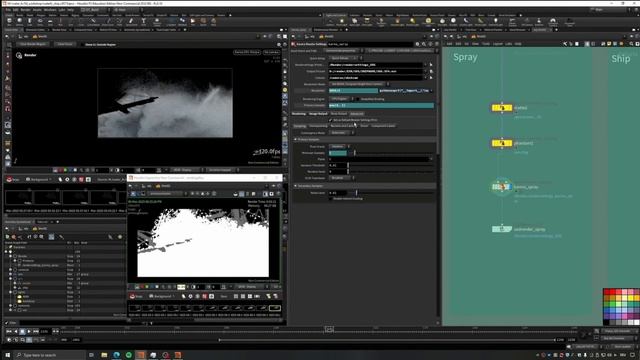Switch to Image Output parameter tab
Screen dimensions: 640x360
(x=318, y=113)
